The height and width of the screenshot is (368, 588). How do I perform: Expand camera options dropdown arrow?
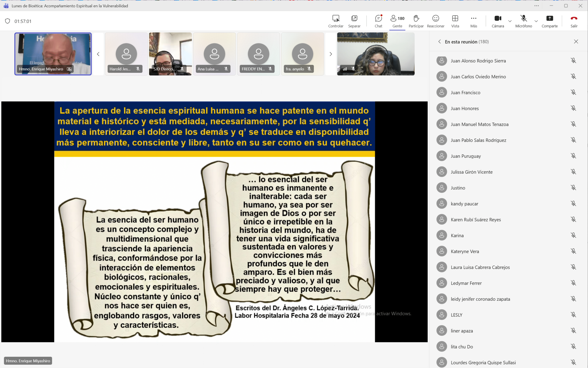click(510, 21)
